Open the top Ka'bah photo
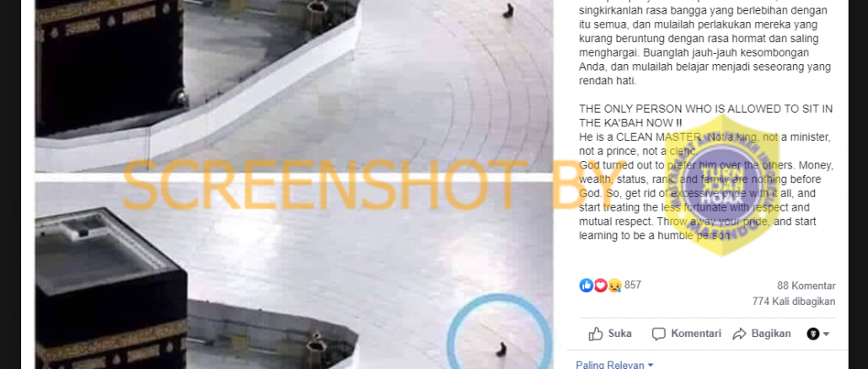 pyautogui.click(x=294, y=86)
